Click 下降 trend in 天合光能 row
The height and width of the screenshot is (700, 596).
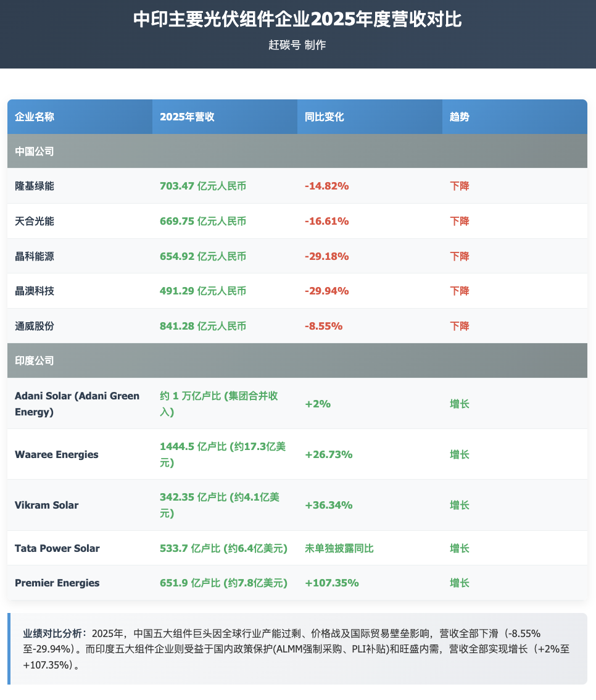tap(460, 222)
